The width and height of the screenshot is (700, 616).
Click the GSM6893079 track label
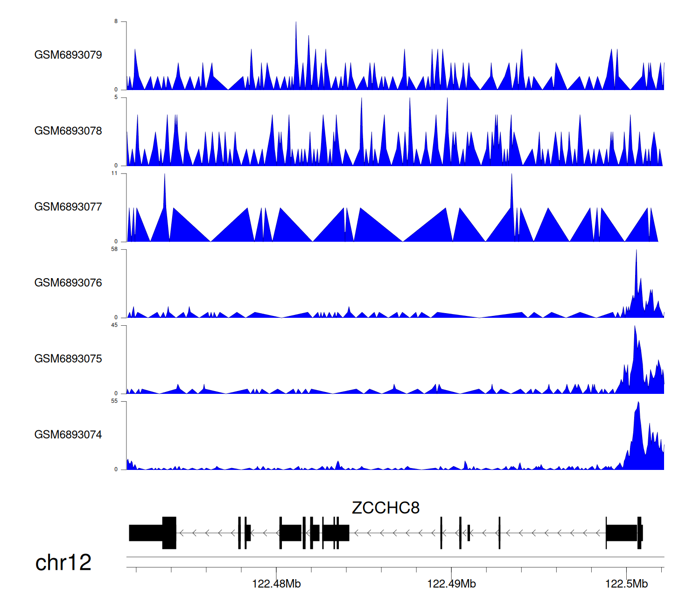tap(68, 55)
